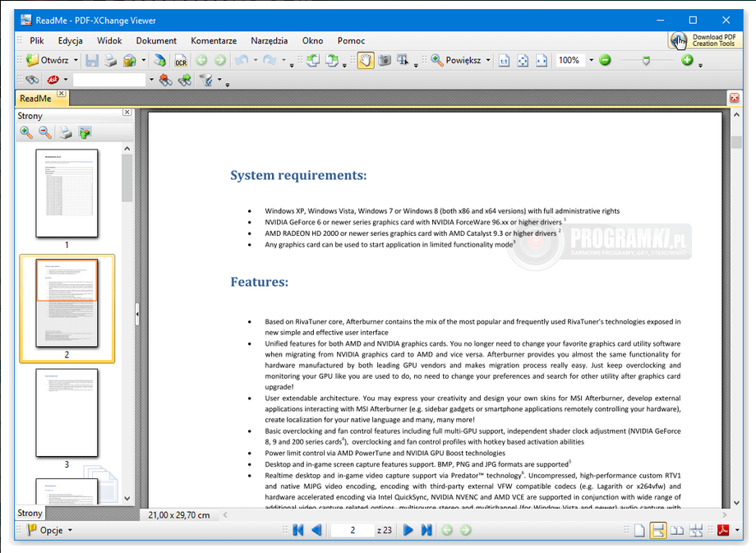Click the Fit Page icon

pos(523,61)
